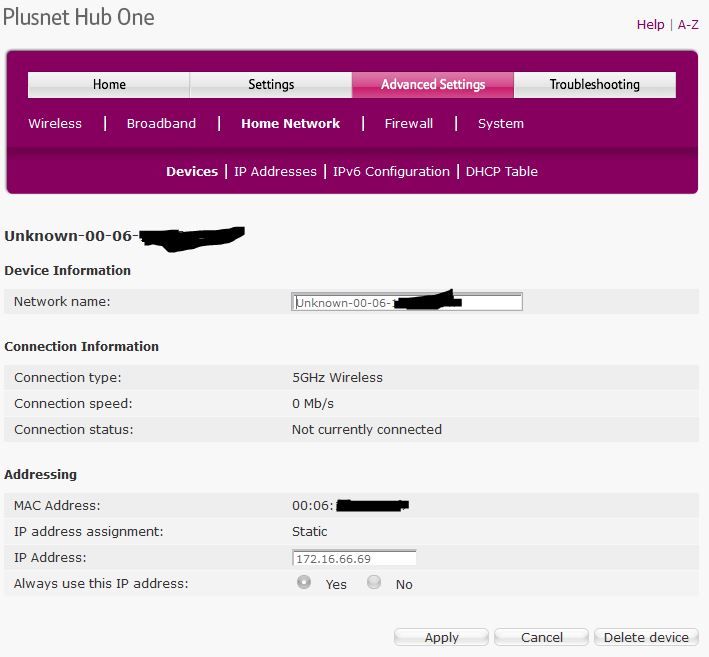
Task: Show the Devices page
Action: click(192, 171)
